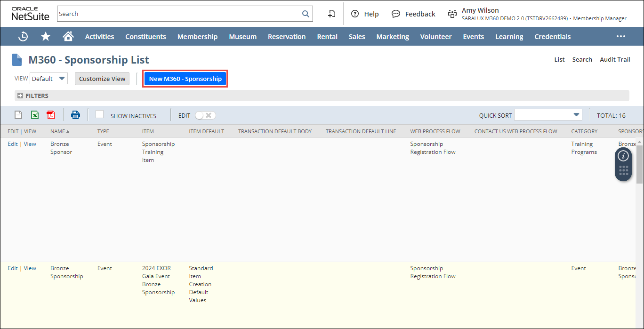The image size is (644, 329).
Task: Open the Volunteer menu
Action: coord(435,37)
